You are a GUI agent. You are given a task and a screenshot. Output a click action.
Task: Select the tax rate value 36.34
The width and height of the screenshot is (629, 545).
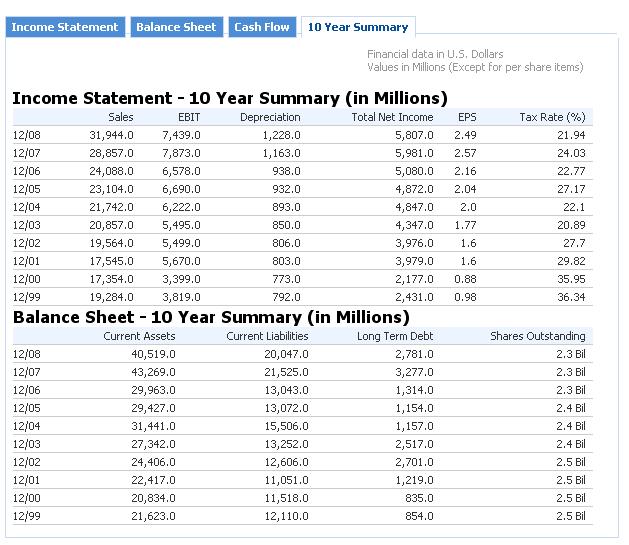click(571, 298)
